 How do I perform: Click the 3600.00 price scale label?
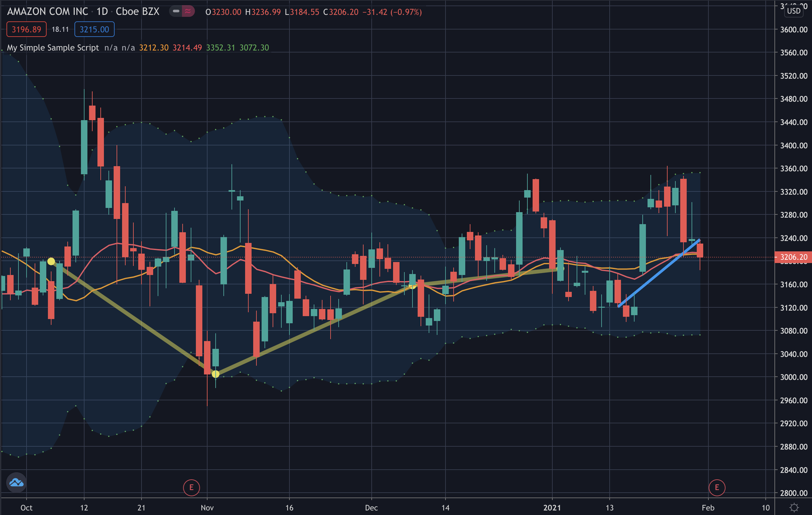click(x=794, y=30)
